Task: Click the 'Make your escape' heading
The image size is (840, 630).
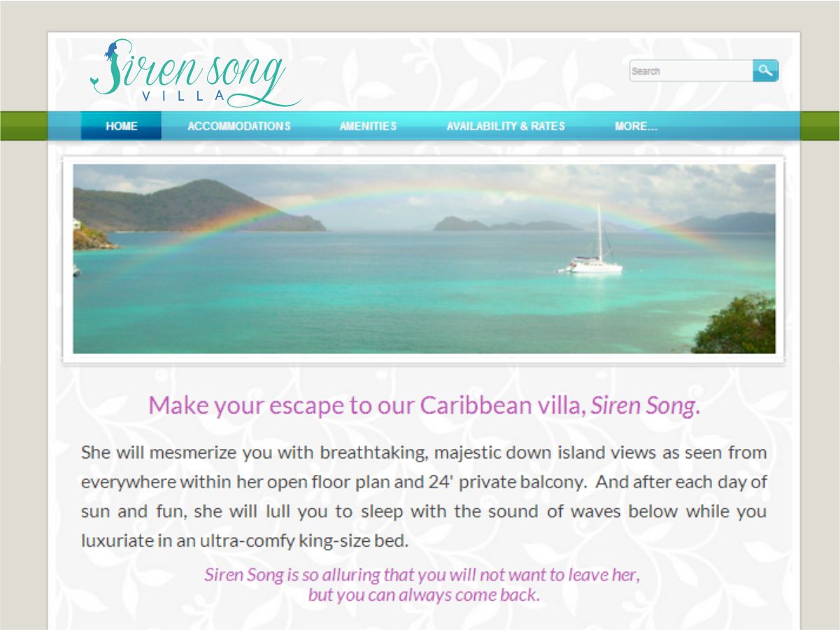Action: click(x=424, y=406)
